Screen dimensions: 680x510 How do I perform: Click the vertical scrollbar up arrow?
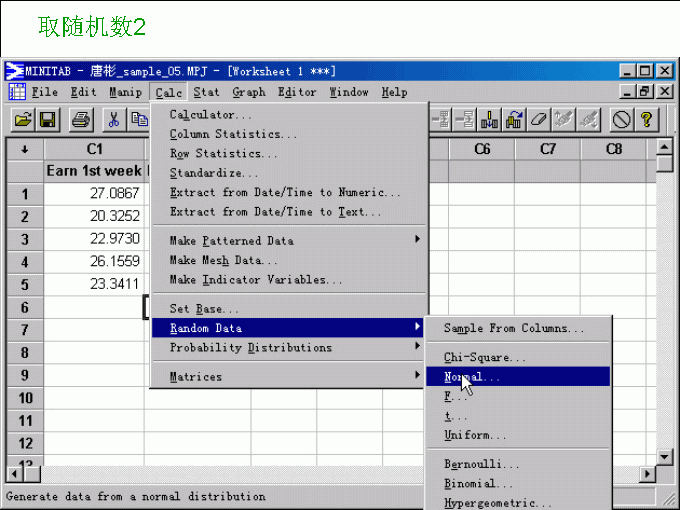tap(665, 148)
